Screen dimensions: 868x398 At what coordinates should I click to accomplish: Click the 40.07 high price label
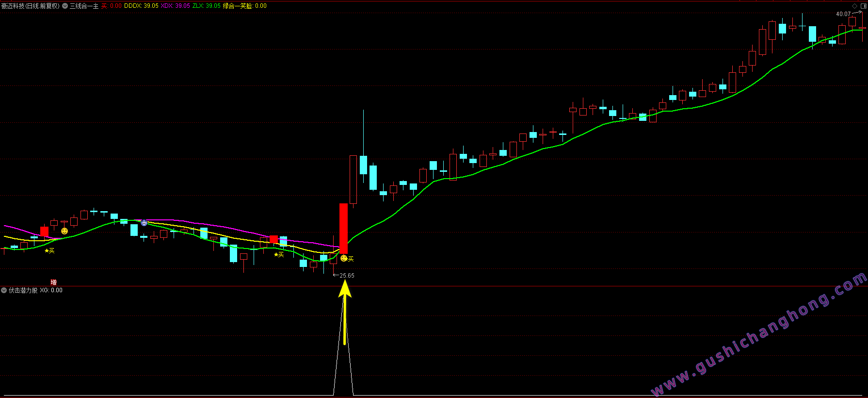tap(843, 14)
